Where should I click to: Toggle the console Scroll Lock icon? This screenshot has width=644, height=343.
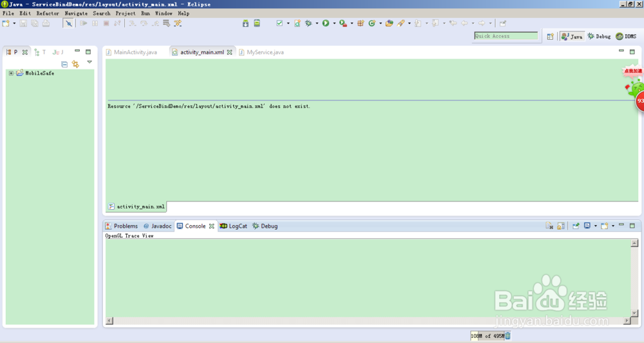(x=561, y=226)
